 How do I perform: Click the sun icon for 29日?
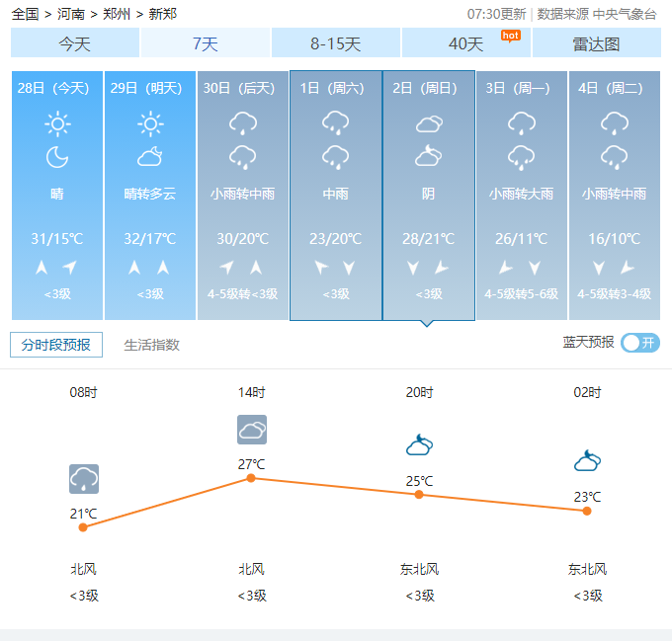click(x=150, y=124)
